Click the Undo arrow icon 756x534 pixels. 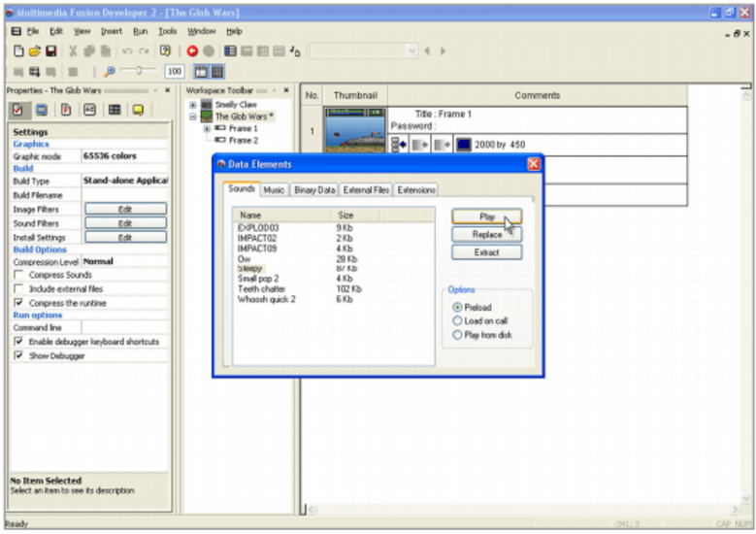tap(127, 51)
